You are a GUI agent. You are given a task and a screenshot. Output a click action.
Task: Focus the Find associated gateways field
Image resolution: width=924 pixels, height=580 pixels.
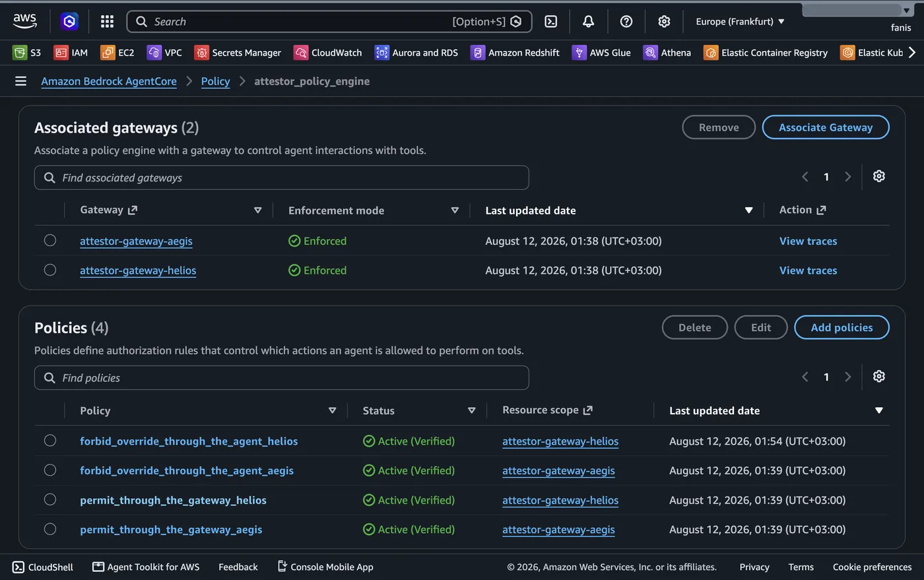tap(282, 177)
